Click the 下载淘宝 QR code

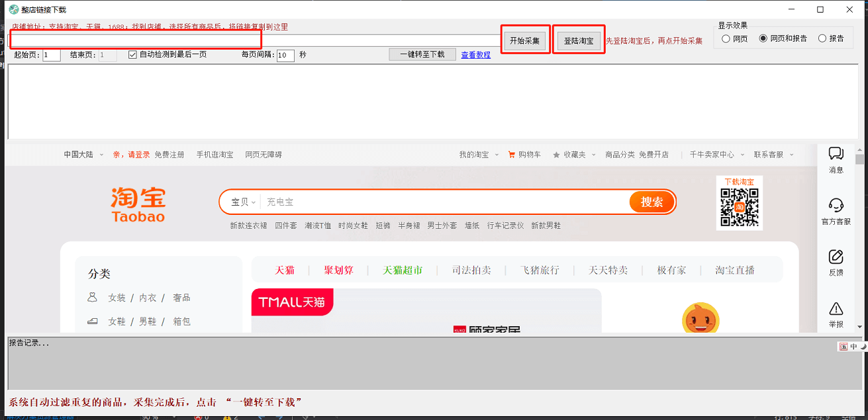pos(739,207)
